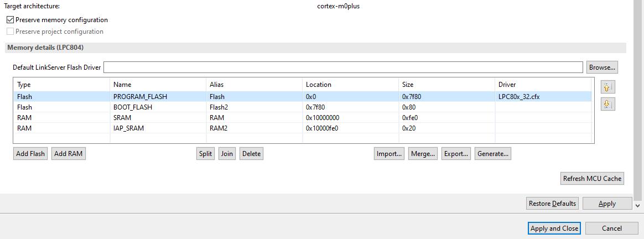This screenshot has width=644, height=239.
Task: Apply and Close the dialog
Action: tap(554, 228)
